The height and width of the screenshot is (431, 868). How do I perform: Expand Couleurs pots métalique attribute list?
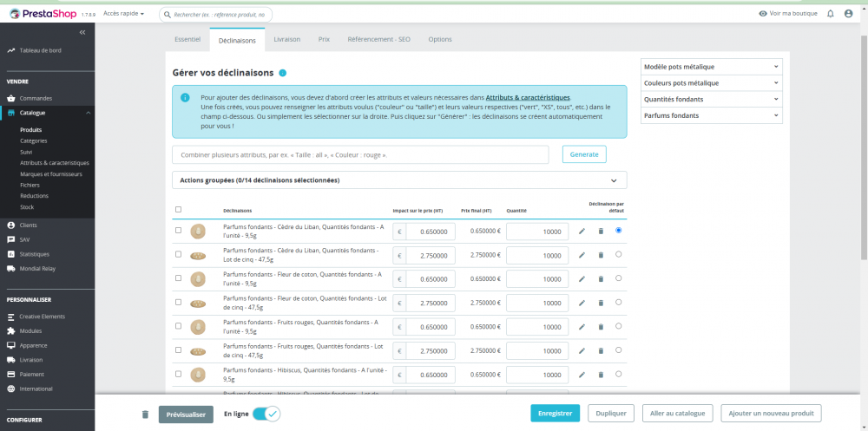point(712,83)
